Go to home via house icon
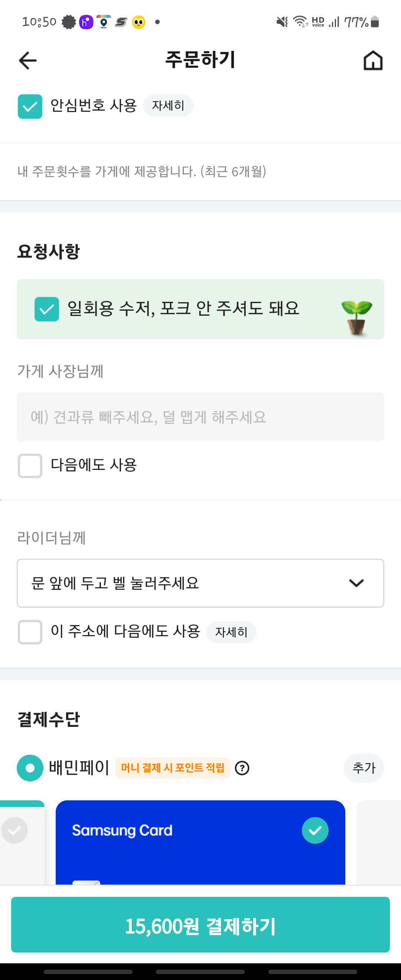The image size is (401, 980). (x=372, y=61)
